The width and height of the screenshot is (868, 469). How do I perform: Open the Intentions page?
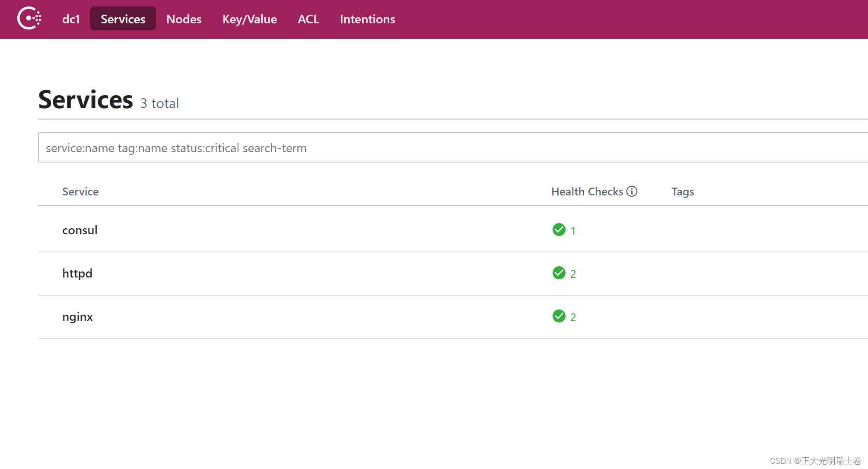367,19
